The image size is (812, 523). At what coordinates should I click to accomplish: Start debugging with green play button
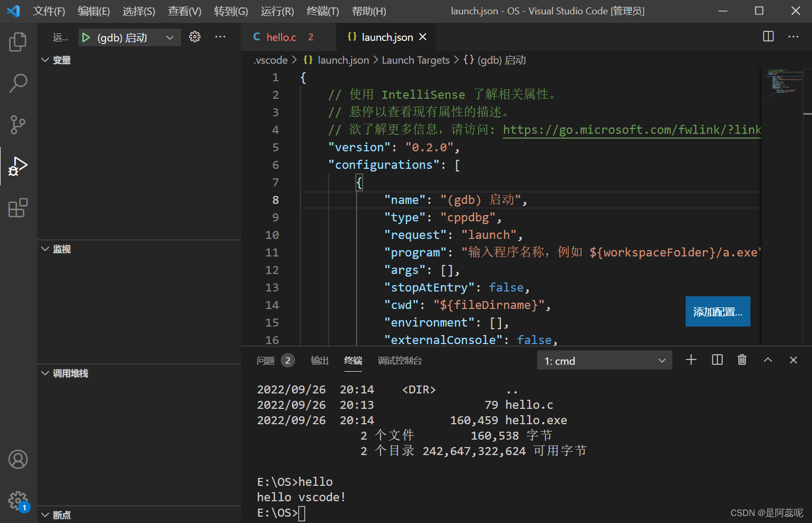click(x=86, y=38)
